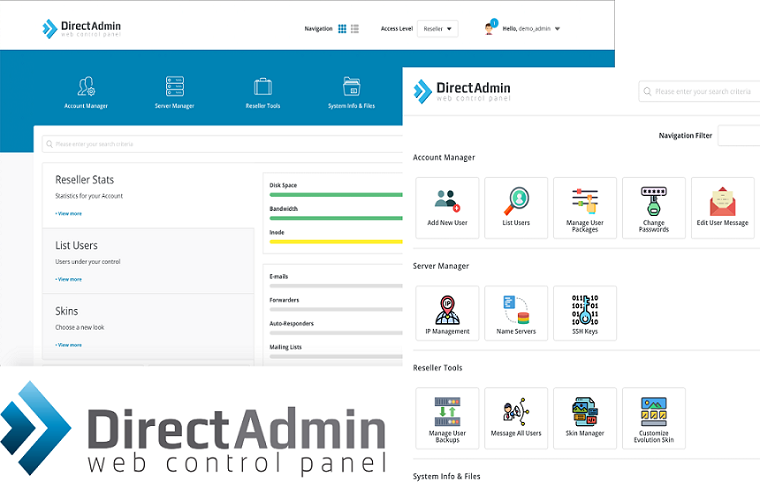Open Skin Manager tile
Screen dimensions: 760x490
click(585, 418)
